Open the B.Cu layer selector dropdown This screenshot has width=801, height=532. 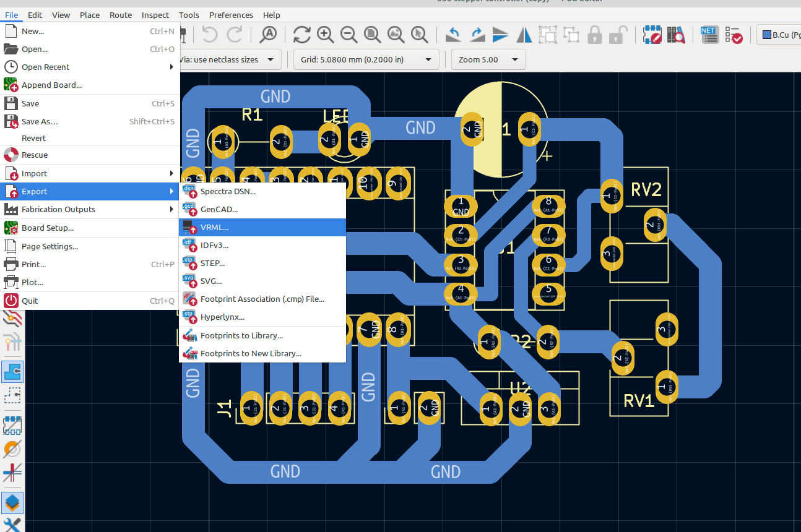(x=779, y=35)
